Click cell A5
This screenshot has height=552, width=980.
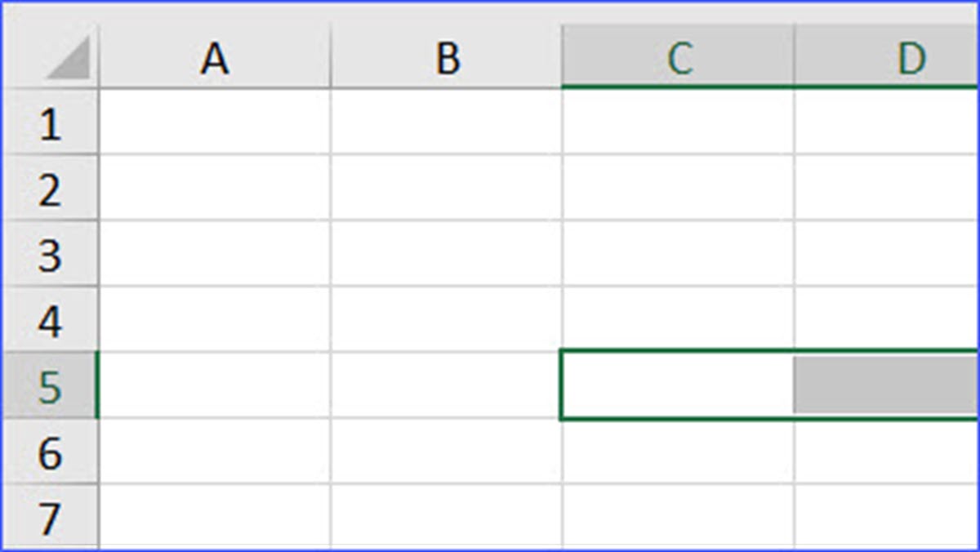tap(215, 385)
